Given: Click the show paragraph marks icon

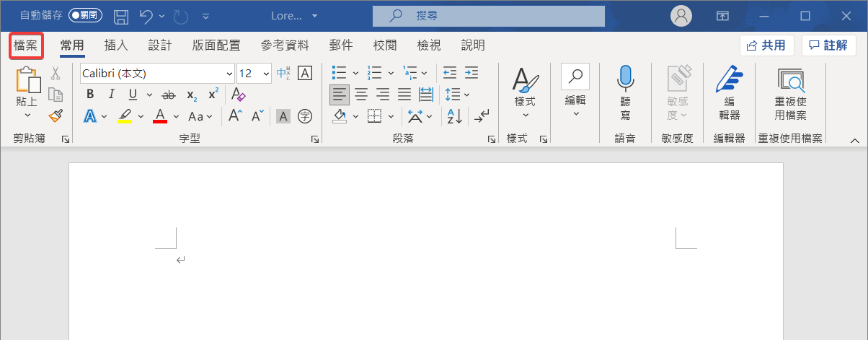Looking at the screenshot, I should pos(482,115).
